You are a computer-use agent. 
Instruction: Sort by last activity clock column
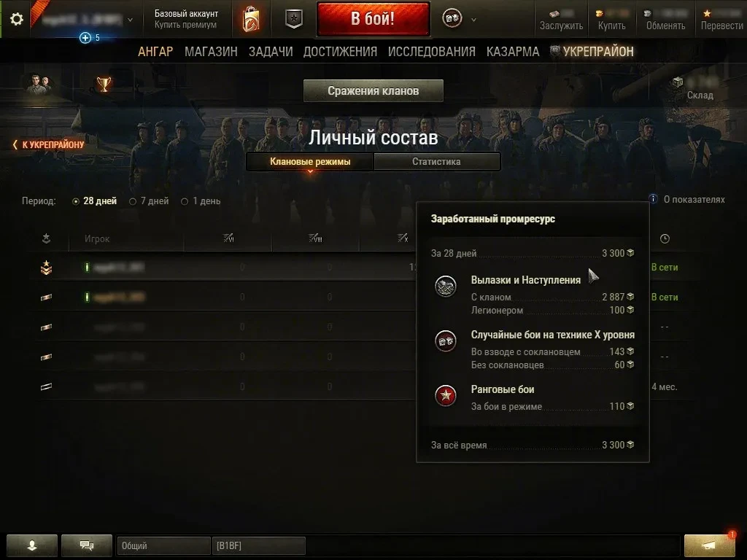pyautogui.click(x=665, y=238)
